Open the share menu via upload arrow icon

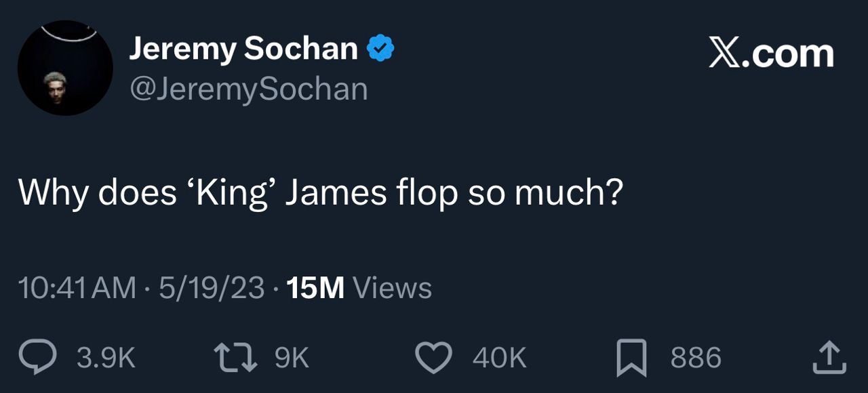click(829, 357)
